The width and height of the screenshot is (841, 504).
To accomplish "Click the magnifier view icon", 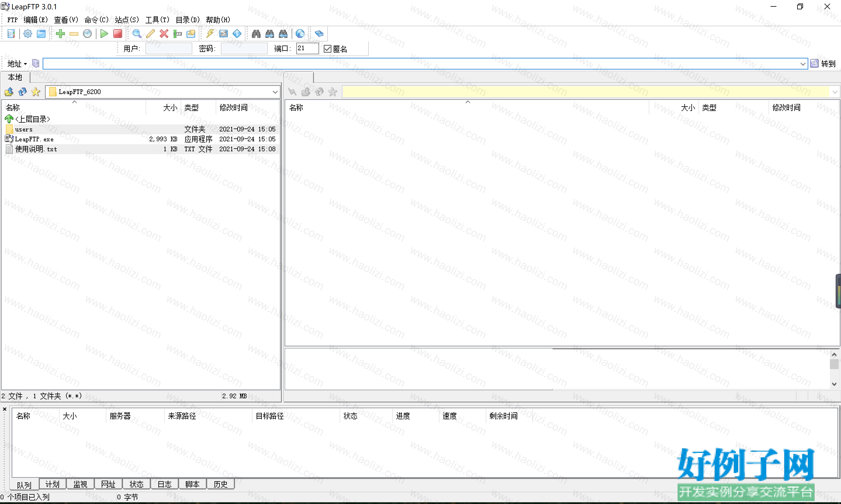I will 137,34.
